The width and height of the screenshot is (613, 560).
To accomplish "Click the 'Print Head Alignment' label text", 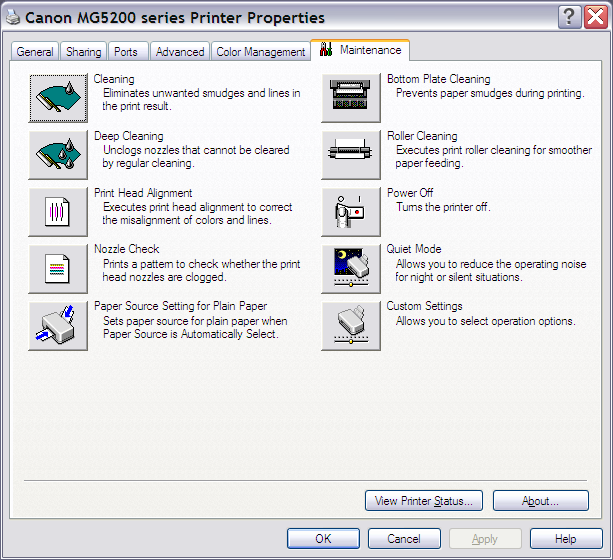I will coord(143,193).
